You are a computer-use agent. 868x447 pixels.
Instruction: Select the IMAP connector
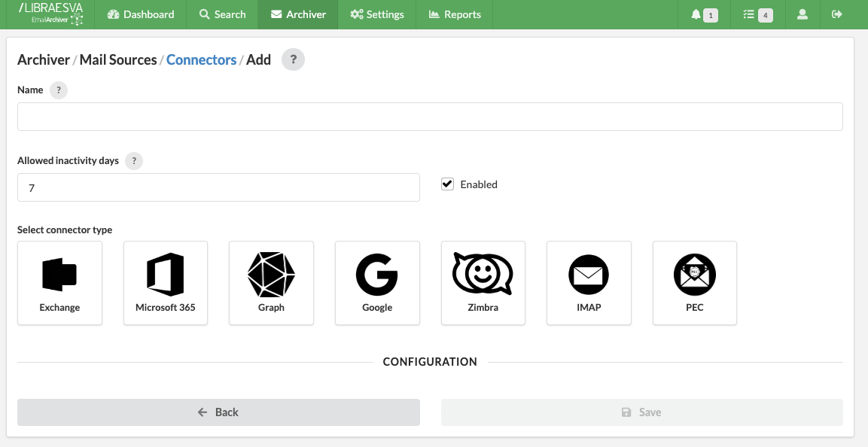589,283
